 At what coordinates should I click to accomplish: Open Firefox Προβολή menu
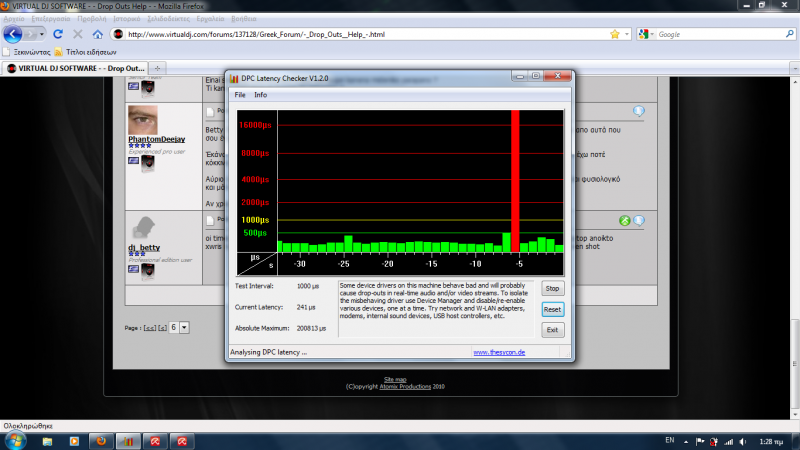[x=92, y=19]
